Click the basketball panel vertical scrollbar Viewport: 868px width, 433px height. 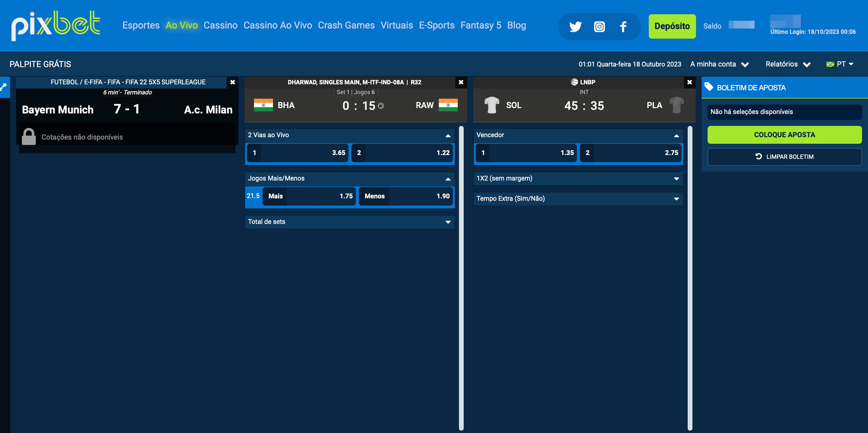tap(690, 278)
